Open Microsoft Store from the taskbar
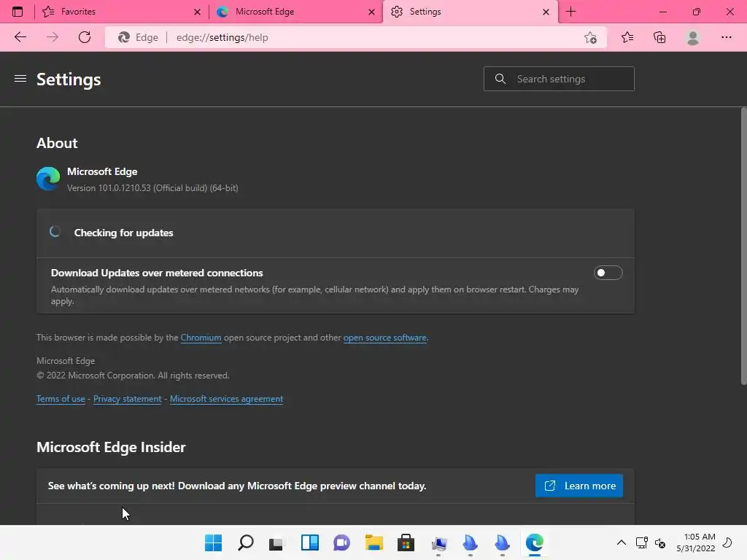The height and width of the screenshot is (560, 747). [x=406, y=542]
